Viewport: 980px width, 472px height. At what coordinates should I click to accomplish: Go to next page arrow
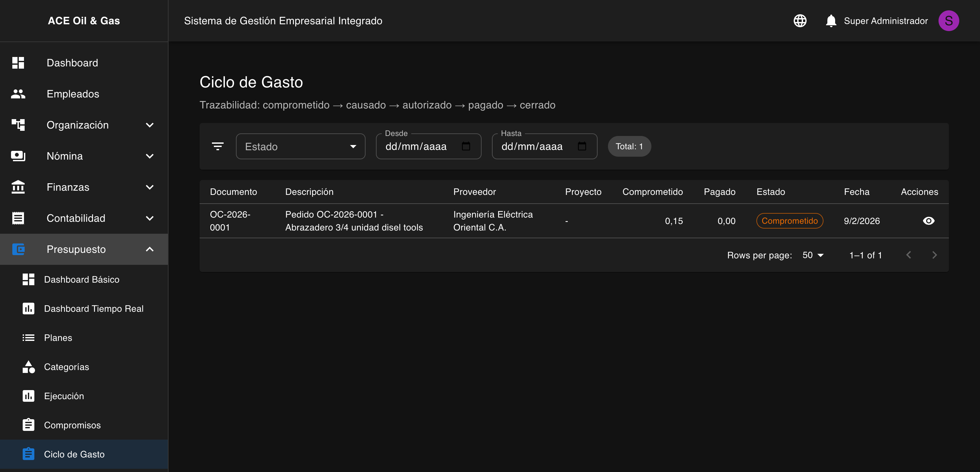click(934, 255)
